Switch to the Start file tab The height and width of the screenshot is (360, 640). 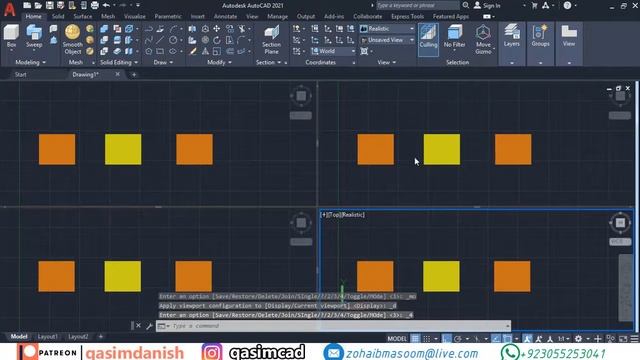click(20, 74)
